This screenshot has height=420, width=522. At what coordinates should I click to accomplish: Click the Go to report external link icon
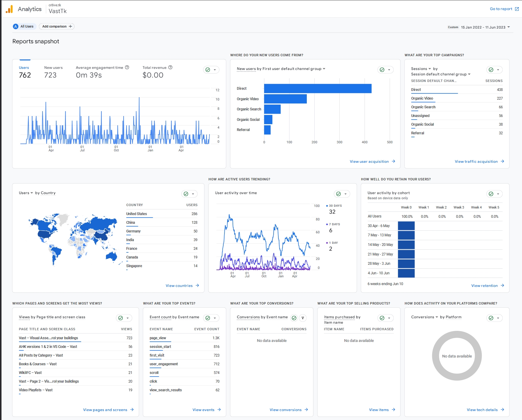tap(517, 9)
